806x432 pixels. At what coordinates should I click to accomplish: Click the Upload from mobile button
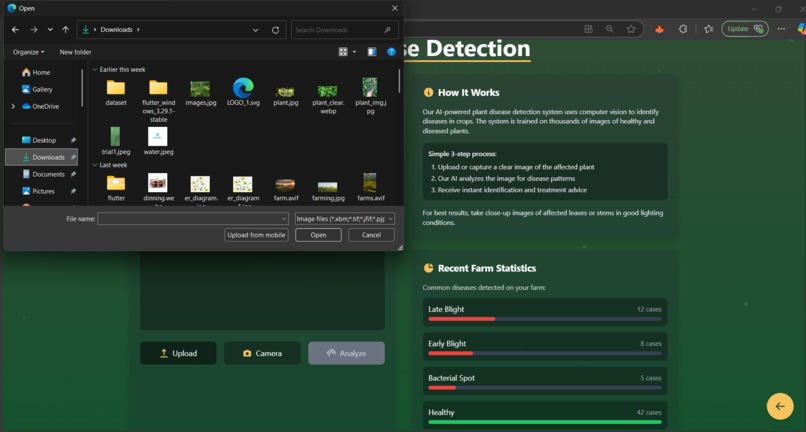(257, 235)
